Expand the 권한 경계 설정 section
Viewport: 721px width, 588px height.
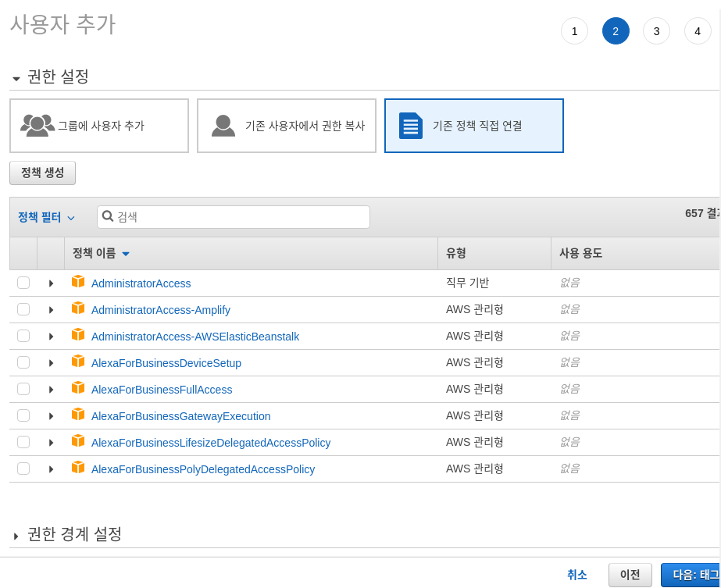(16, 536)
